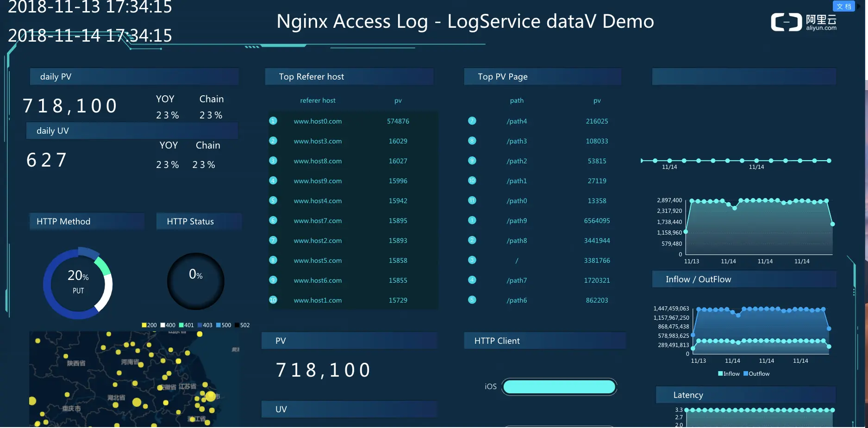This screenshot has height=428, width=868.
Task: Click the "daily PV" panel title
Action: click(x=56, y=77)
